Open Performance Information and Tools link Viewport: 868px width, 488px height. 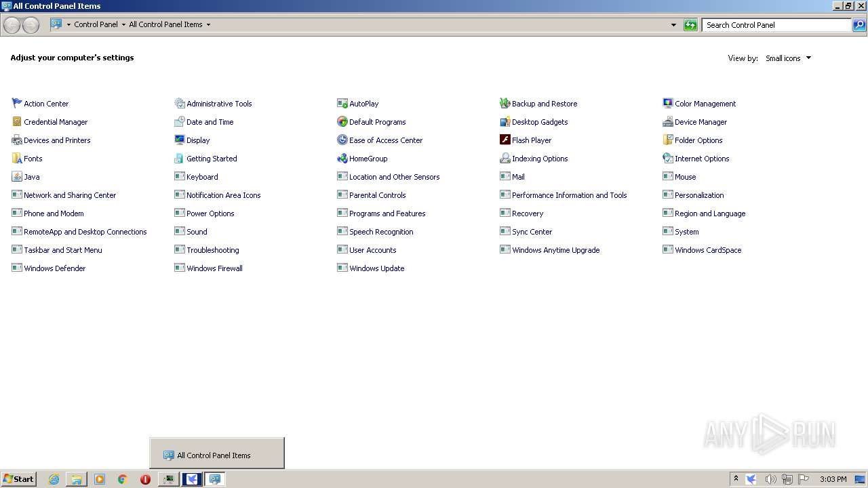click(x=569, y=195)
